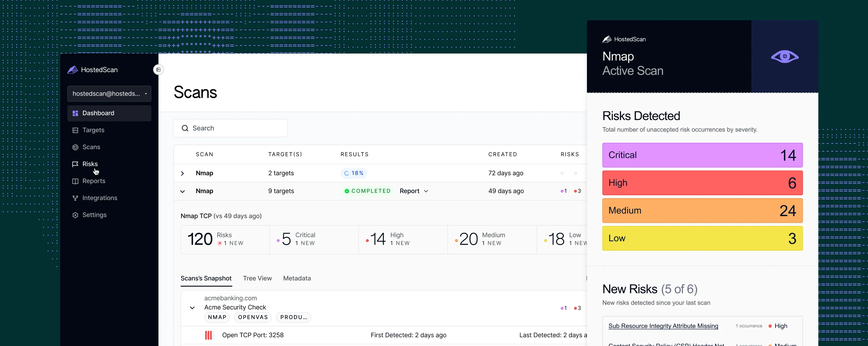Viewport: 868px width, 346px height.
Task: Click the "49 days ago" created date
Action: click(506, 191)
